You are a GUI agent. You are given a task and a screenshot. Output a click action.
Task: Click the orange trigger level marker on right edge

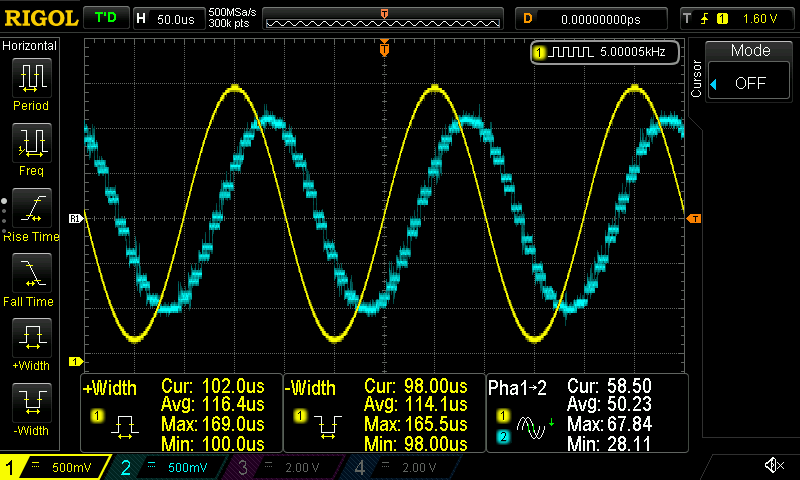coord(694,218)
